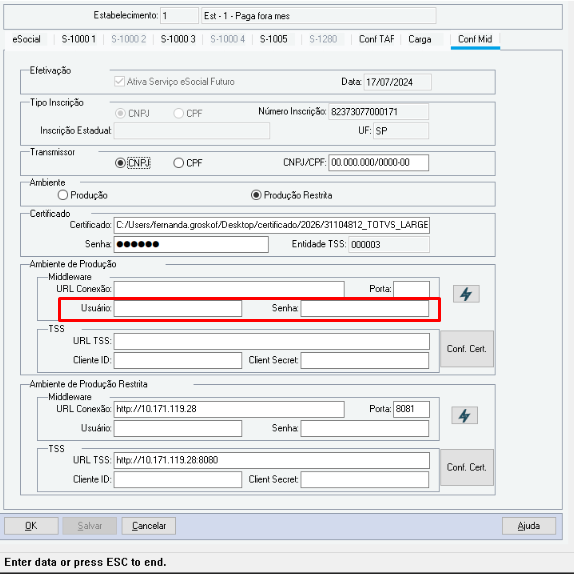Open the S-1280 tab

coord(323,39)
